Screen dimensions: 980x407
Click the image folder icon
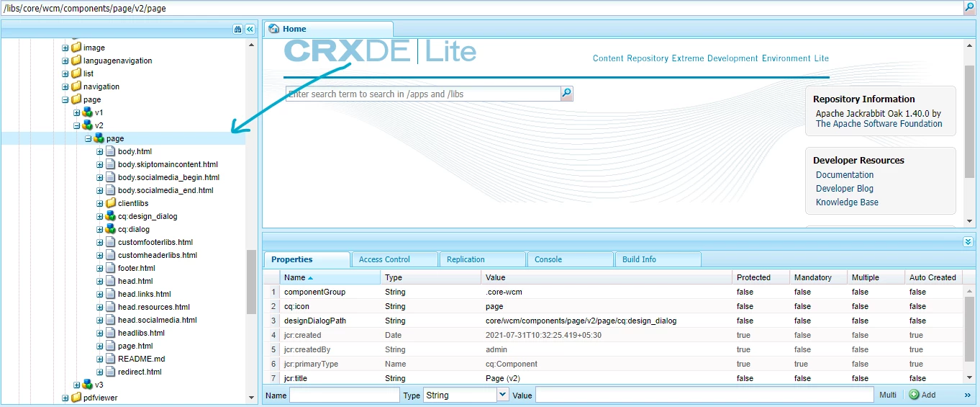tap(76, 48)
